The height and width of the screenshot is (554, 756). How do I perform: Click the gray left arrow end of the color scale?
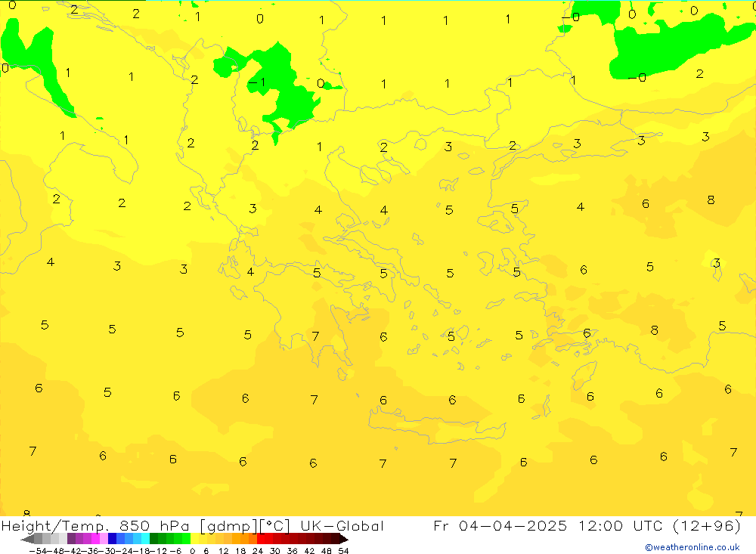(x=28, y=539)
